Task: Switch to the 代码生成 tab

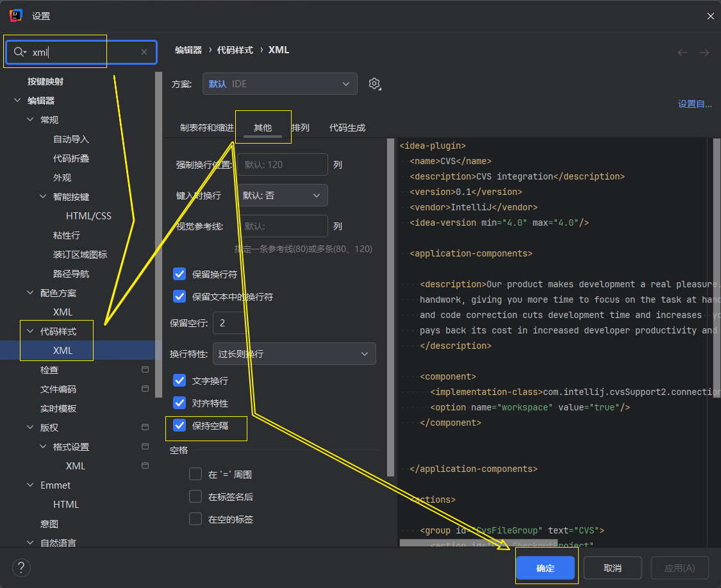Action: pos(347,128)
